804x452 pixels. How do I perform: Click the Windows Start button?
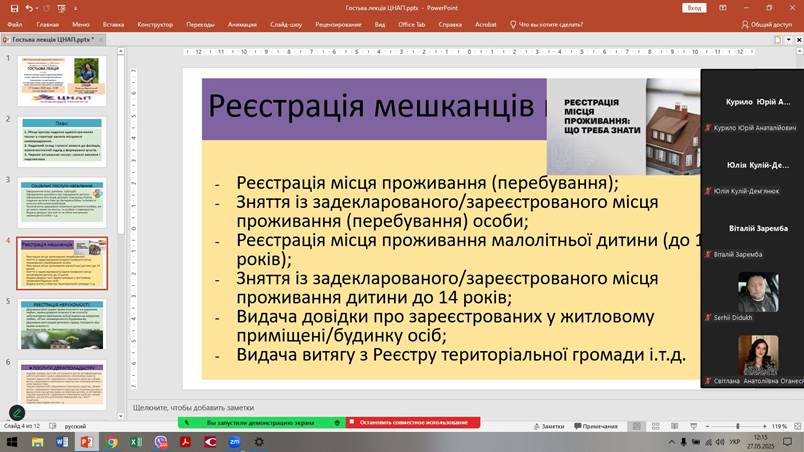14,441
